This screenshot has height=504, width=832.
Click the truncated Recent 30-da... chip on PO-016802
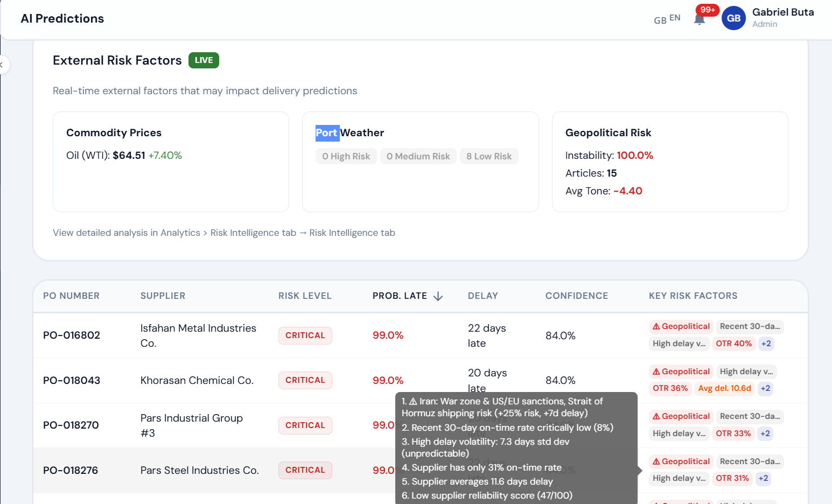[750, 326]
